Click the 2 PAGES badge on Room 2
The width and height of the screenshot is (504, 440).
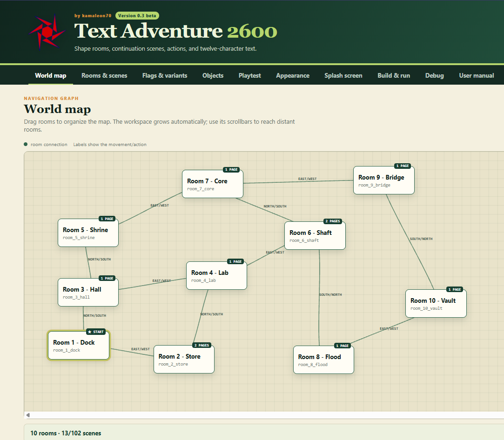click(202, 345)
